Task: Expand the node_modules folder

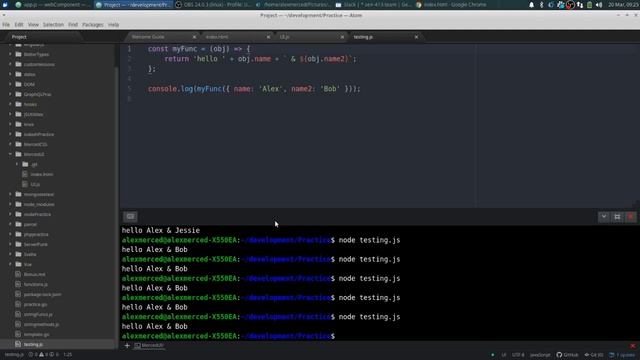Action: coord(10,204)
